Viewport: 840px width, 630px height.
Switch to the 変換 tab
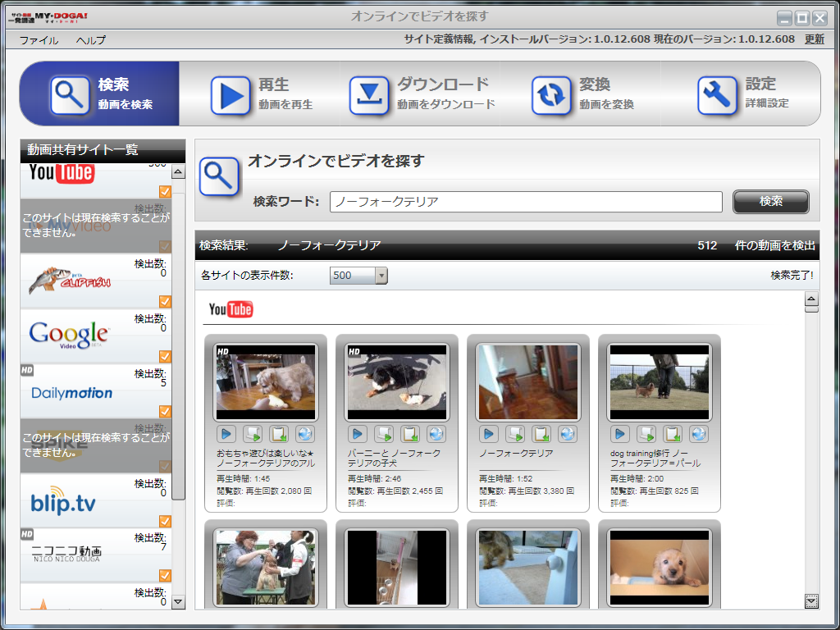pos(581,94)
